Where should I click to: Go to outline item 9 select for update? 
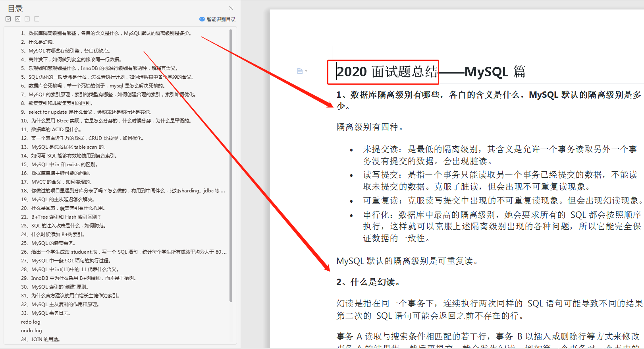pos(87,112)
